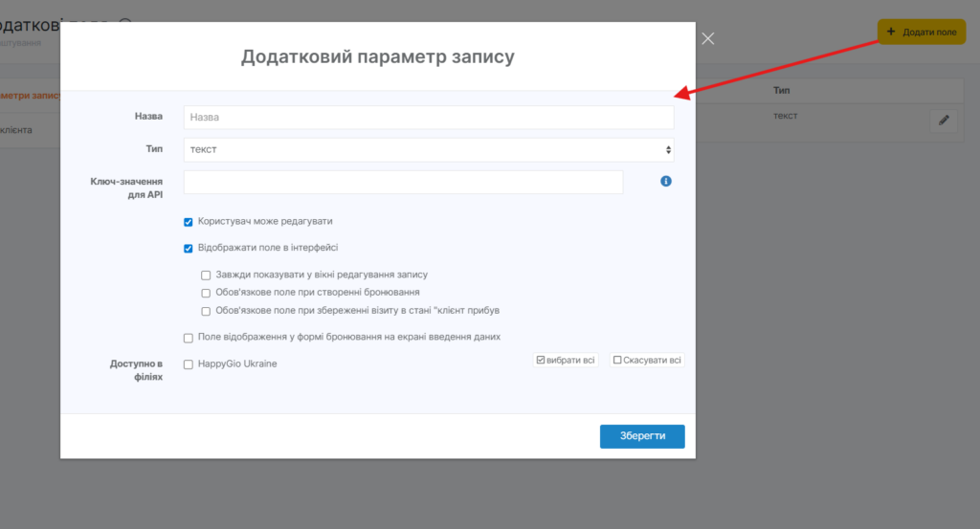980x529 pixels.
Task: Tick 'Обов'язкове поле при збереженні візиту' option
Action: [206, 311]
